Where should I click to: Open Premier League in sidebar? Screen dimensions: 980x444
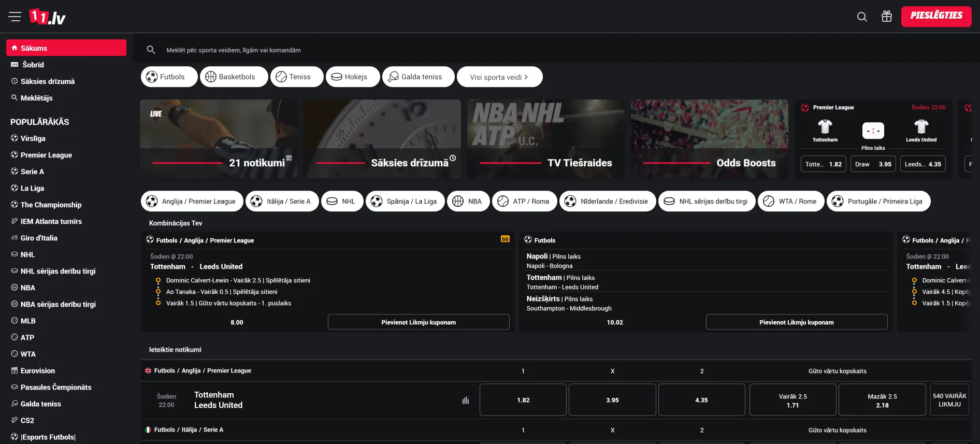pos(66,155)
